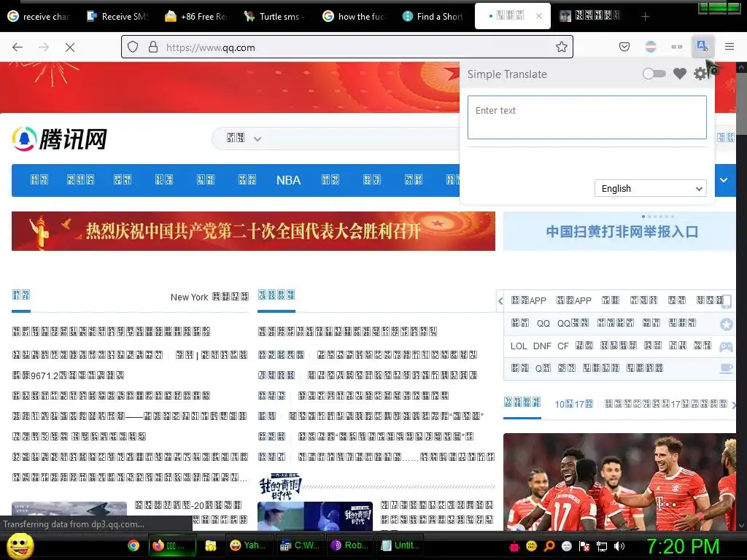Viewport: 747px width, 560px height.
Task: Focus the Enter text translation box
Action: point(587,117)
